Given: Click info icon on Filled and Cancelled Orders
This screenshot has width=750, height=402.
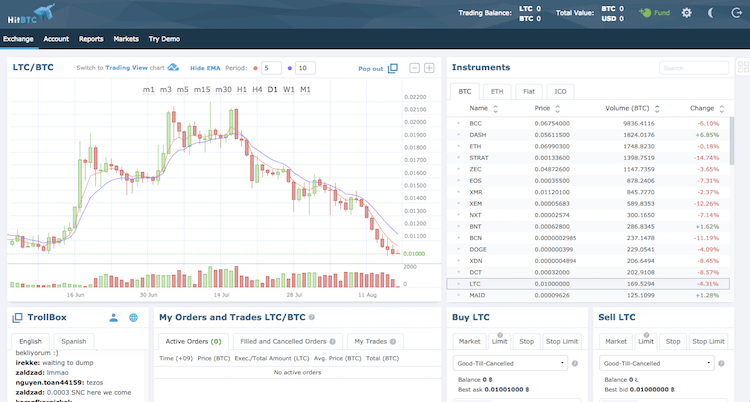Looking at the screenshot, I should tap(332, 341).
